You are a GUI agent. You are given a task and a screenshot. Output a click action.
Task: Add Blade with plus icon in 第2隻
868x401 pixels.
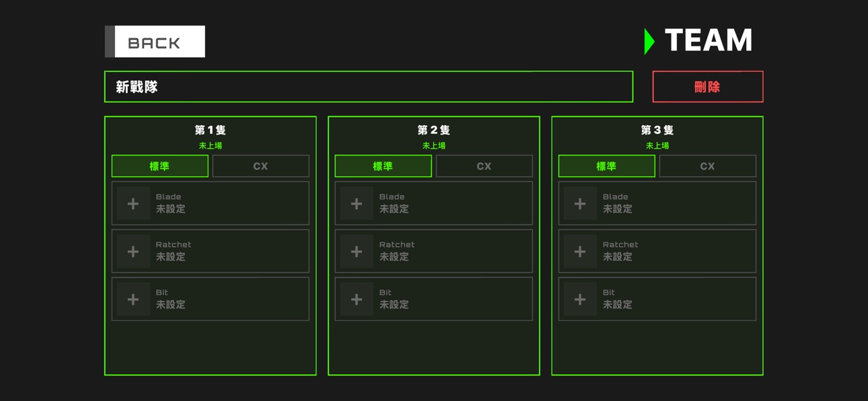click(357, 204)
